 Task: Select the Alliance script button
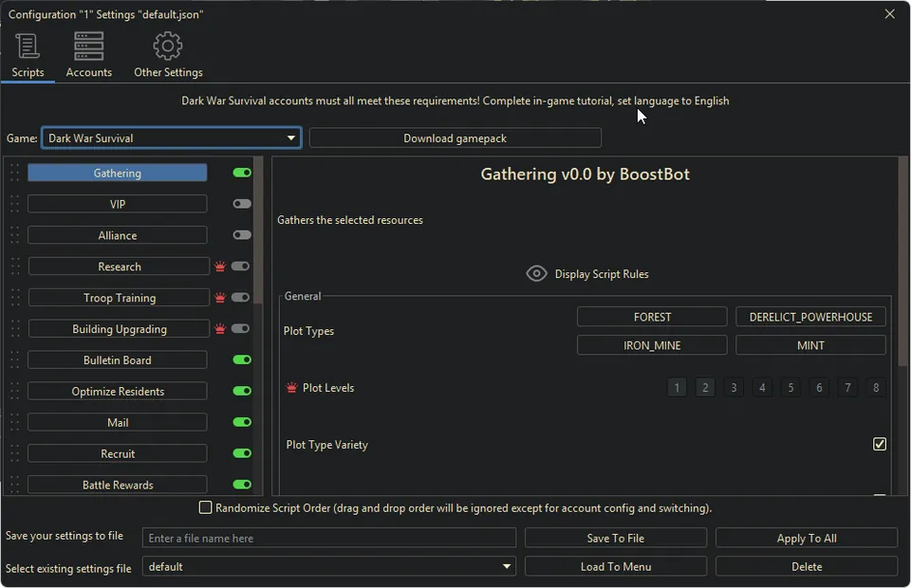pyautogui.click(x=118, y=235)
